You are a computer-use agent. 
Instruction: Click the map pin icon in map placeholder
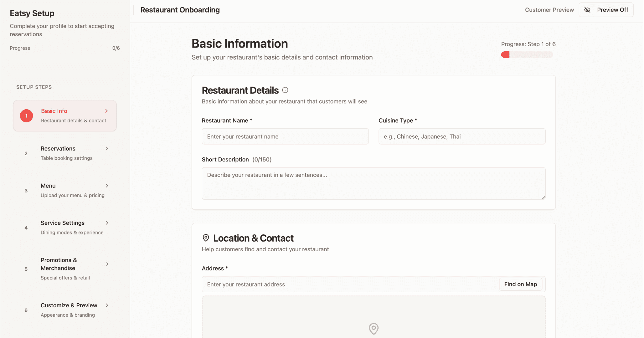(x=374, y=329)
